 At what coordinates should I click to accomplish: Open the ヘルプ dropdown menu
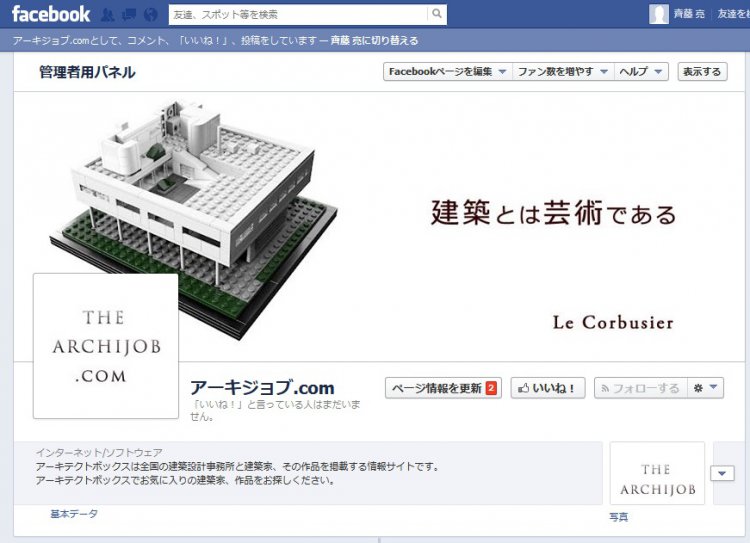(x=641, y=72)
